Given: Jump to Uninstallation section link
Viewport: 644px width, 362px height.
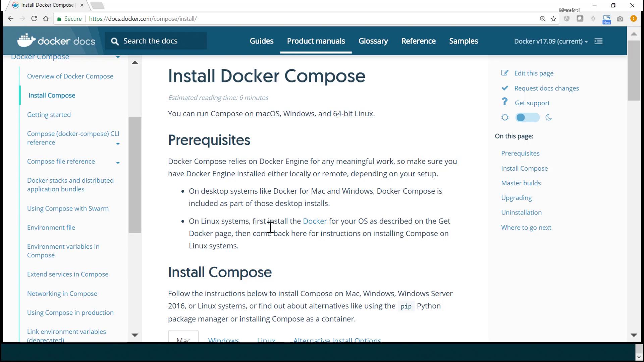Looking at the screenshot, I should [x=521, y=213].
